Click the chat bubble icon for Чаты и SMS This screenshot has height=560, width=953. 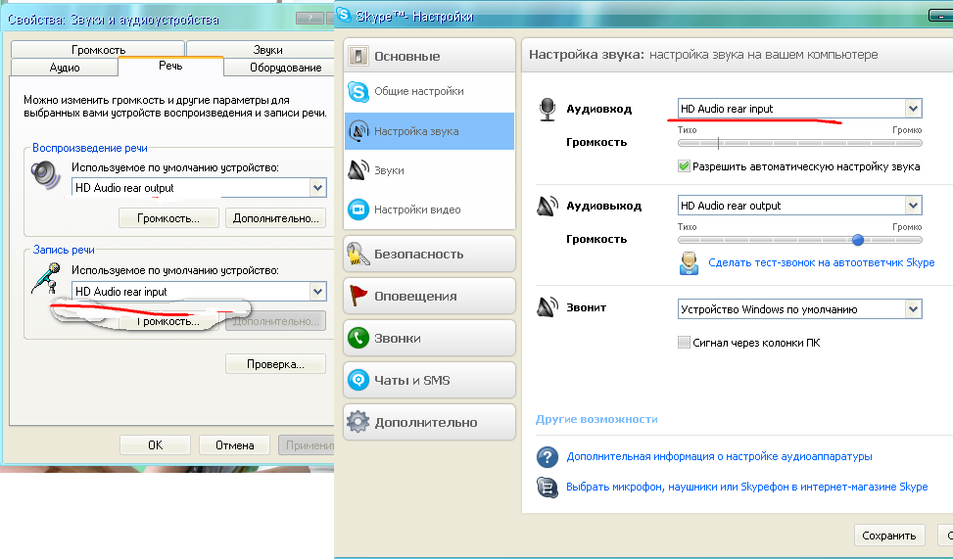click(x=357, y=380)
